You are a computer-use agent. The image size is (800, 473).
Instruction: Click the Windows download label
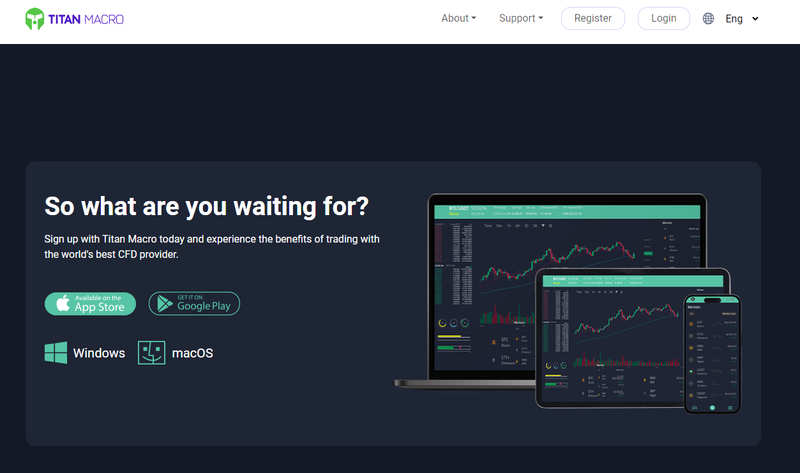(x=99, y=353)
